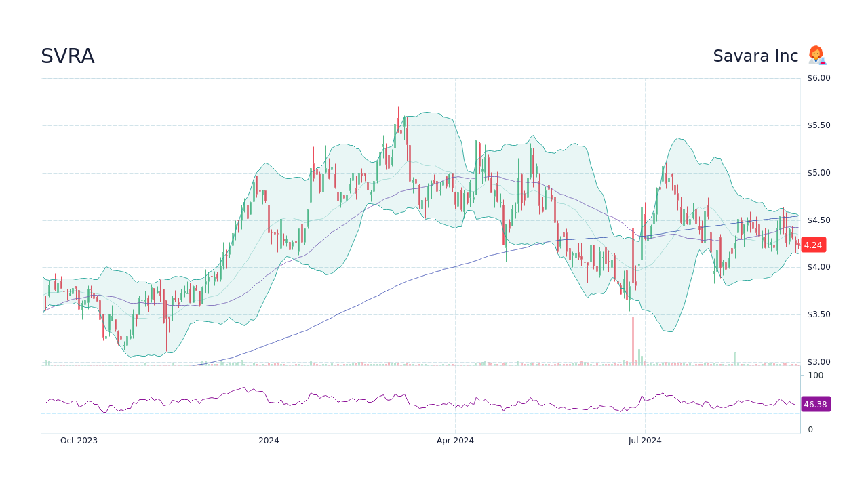The width and height of the screenshot is (868, 488).
Task: Click the RSI axis label 100
Action: (815, 375)
